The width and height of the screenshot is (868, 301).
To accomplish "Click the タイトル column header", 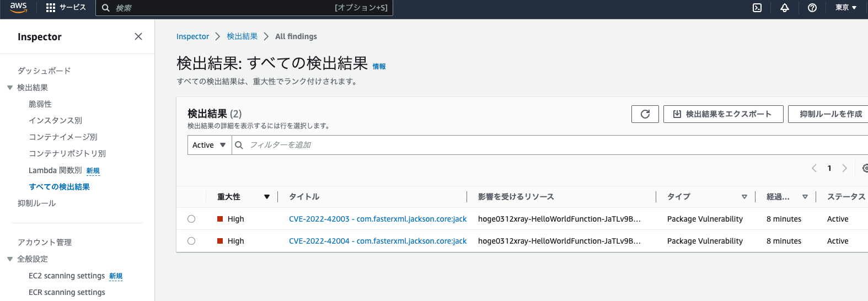I will coord(304,197).
